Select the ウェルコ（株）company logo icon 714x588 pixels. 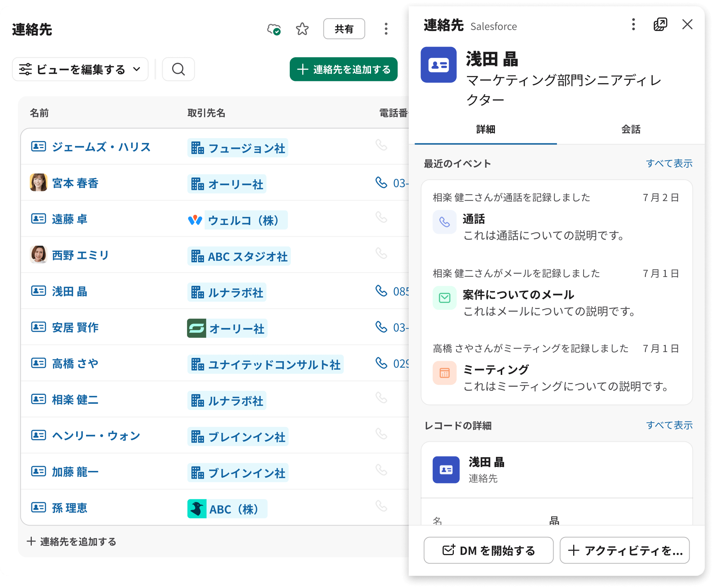(196, 220)
